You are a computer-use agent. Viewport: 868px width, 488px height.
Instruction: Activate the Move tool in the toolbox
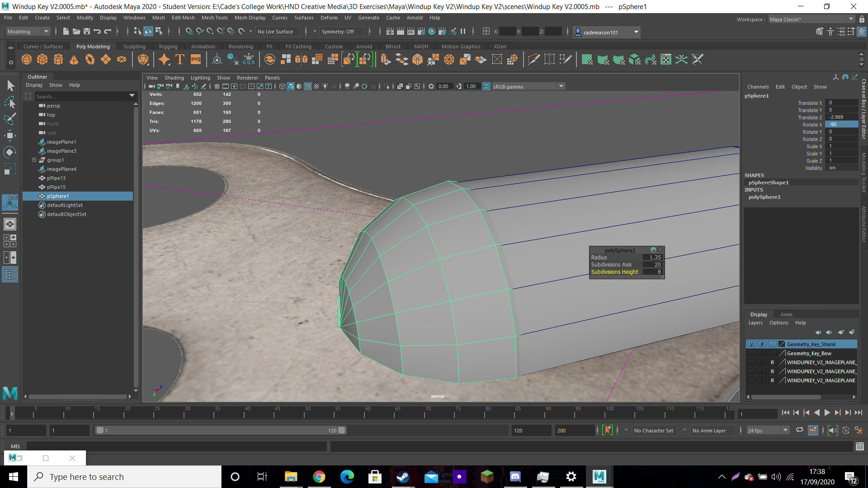pyautogui.click(x=10, y=135)
